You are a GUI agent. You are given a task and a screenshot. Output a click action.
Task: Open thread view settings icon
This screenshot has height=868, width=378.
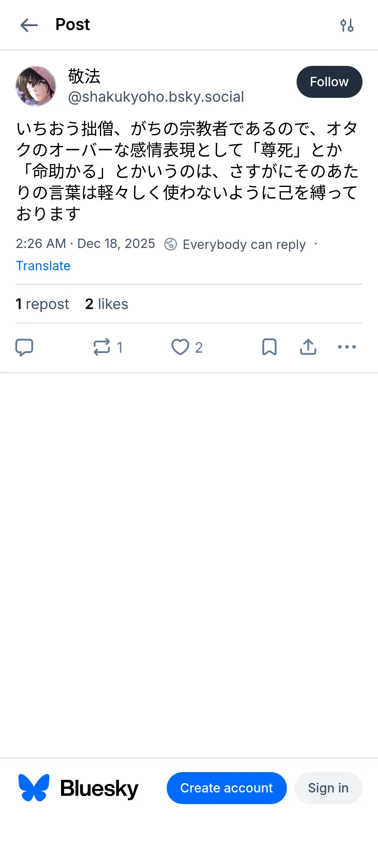click(347, 25)
